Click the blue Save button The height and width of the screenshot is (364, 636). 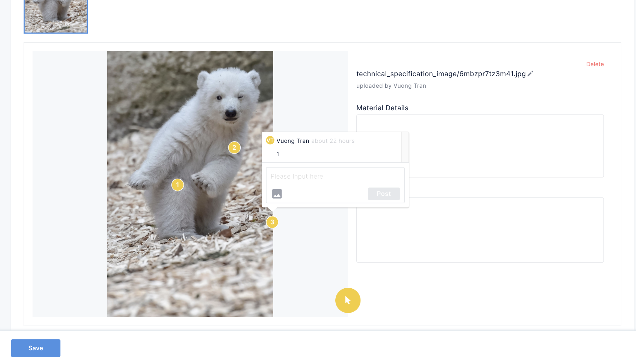[36, 348]
